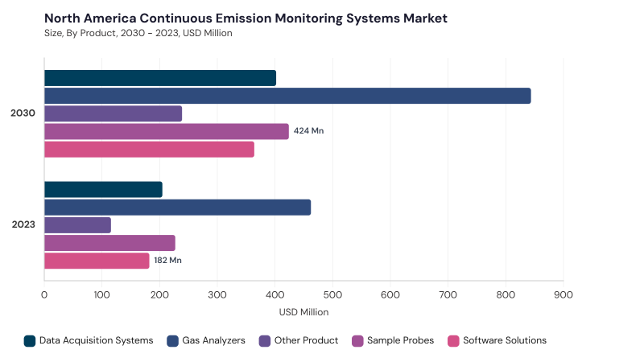Click the 500 x-axis tick label
Screen dimensions: 644x362
[x=332, y=294]
